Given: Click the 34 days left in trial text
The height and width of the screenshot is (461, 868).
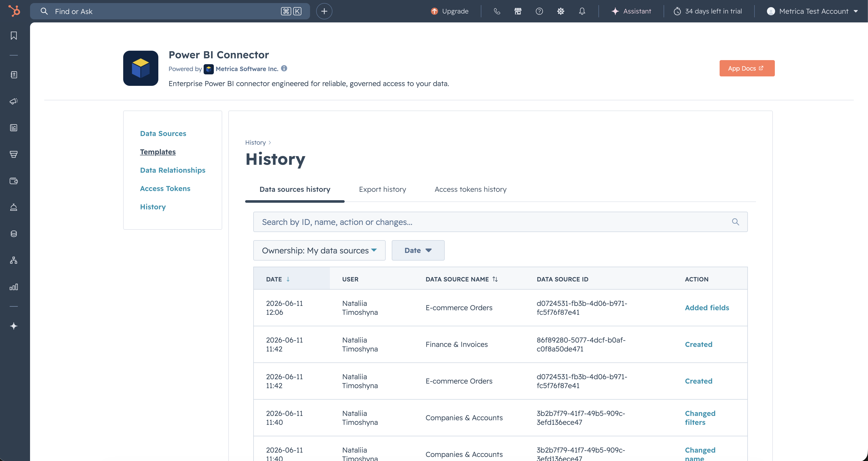Looking at the screenshot, I should coord(713,11).
